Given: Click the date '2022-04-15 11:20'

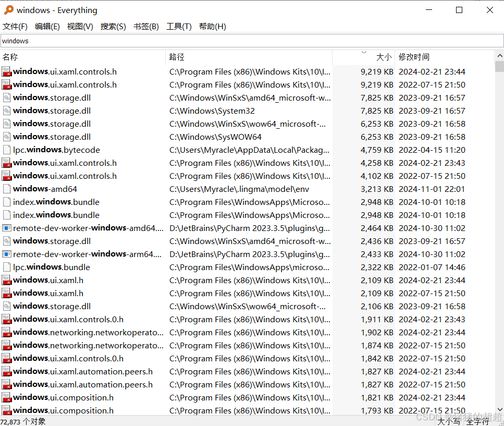Looking at the screenshot, I should coord(432,150).
